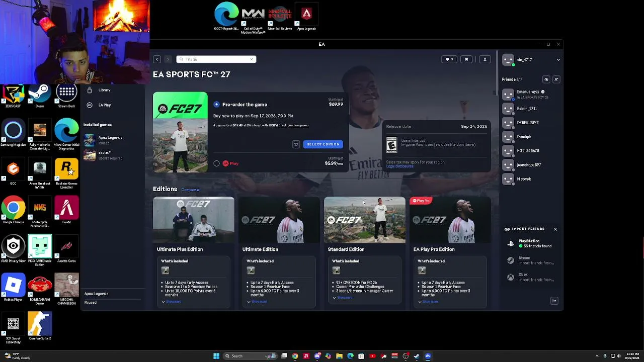Expand Show more under Standard Edition
This screenshot has height=362, width=644.
point(343,298)
